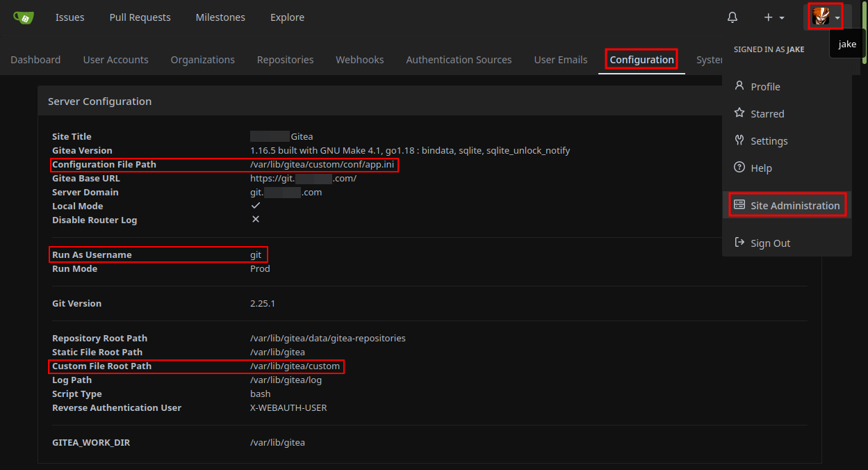Image resolution: width=868 pixels, height=470 pixels.
Task: Open Pull Requests in top navigation
Action: [140, 17]
